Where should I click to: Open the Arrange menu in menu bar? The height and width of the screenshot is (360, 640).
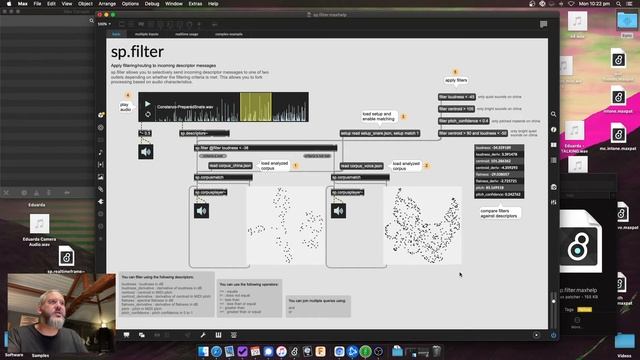(x=107, y=4)
